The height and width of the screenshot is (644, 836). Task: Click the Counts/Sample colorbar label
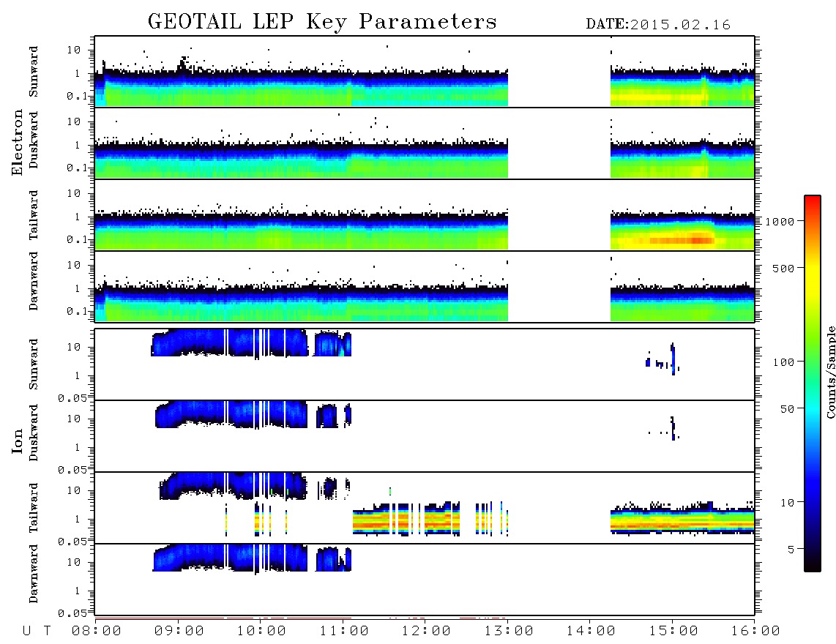[x=830, y=372]
